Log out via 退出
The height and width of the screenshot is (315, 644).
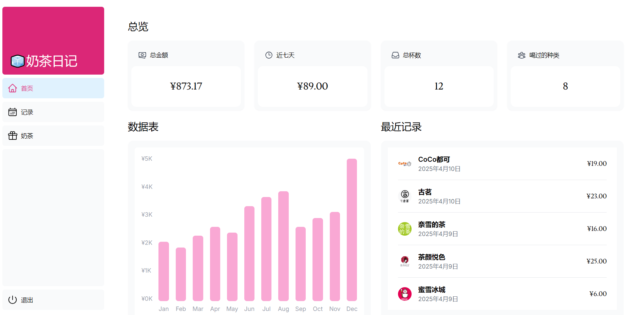(53, 300)
